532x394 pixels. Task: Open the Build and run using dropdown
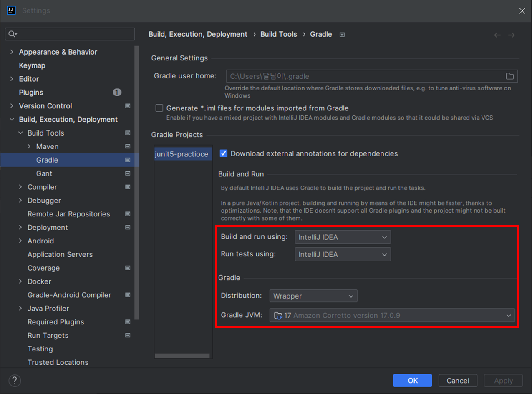[x=343, y=237]
